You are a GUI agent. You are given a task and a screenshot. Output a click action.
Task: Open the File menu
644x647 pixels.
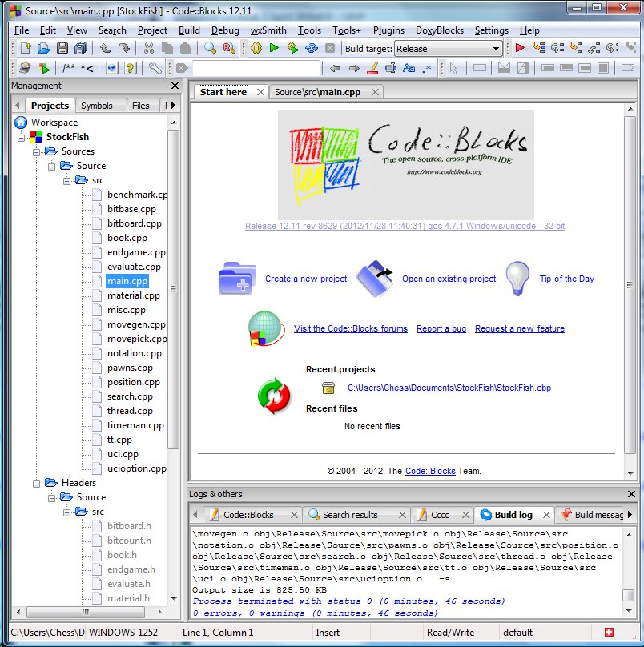tap(22, 30)
